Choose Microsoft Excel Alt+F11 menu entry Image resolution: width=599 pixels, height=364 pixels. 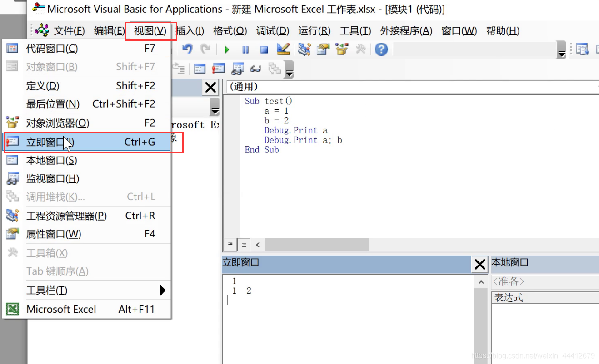[87, 310]
